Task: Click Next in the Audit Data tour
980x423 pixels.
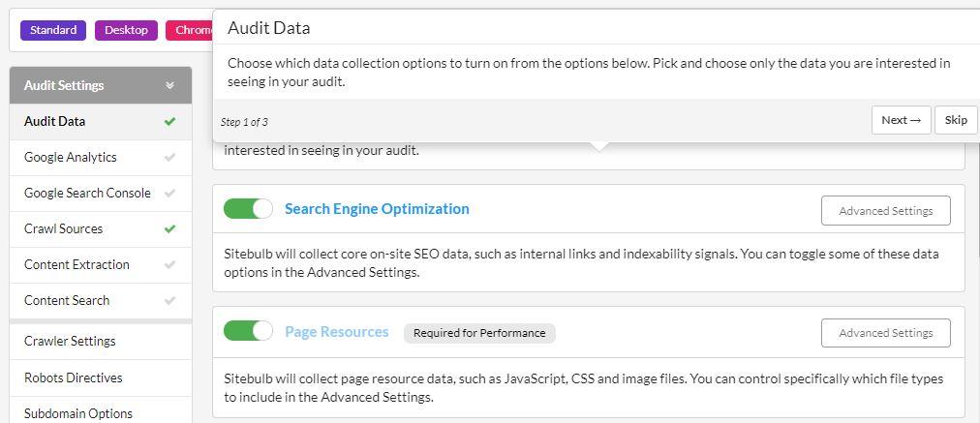Action: (902, 120)
